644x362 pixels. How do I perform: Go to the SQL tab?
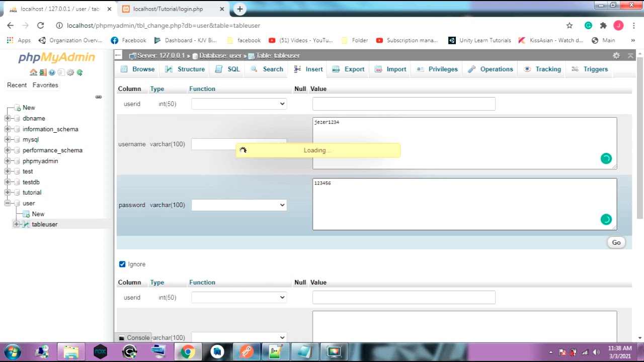(227, 69)
